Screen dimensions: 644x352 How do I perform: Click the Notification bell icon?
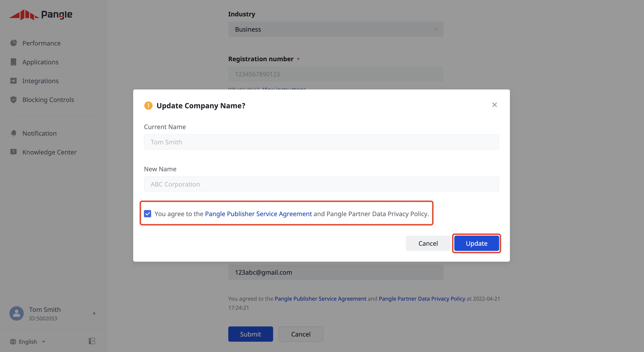coord(13,133)
